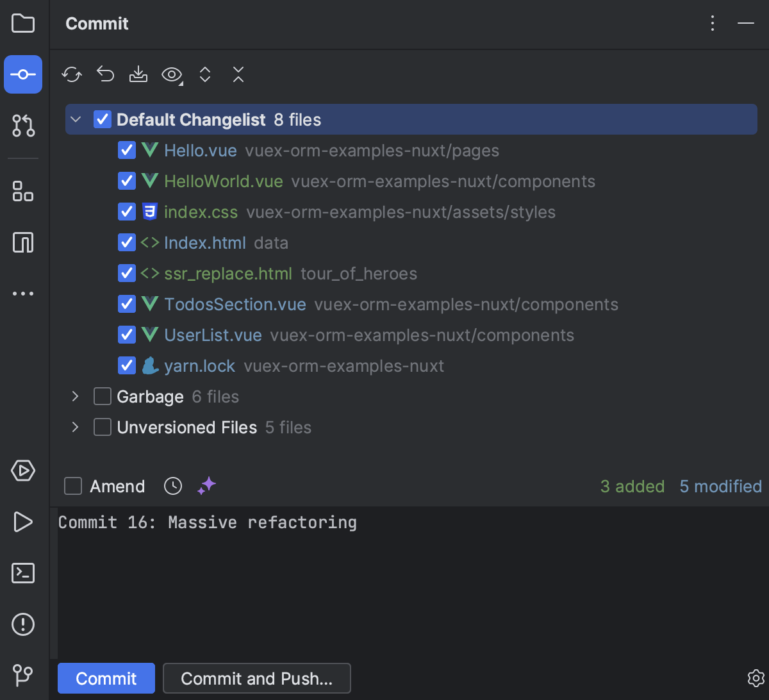This screenshot has height=700, width=769.
Task: Check the Garbage changelist checkbox
Action: tap(103, 397)
